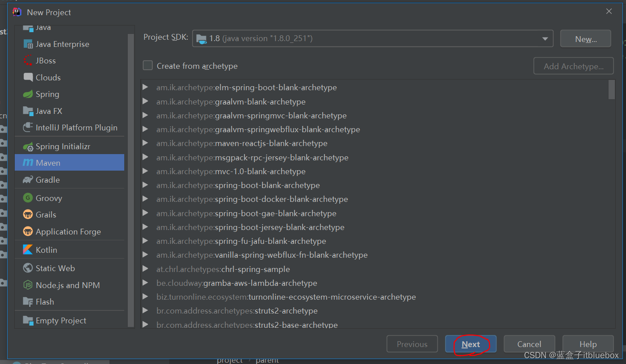The width and height of the screenshot is (626, 364).
Task: Select br.com.address struts2-archetype row
Action: pos(378,310)
